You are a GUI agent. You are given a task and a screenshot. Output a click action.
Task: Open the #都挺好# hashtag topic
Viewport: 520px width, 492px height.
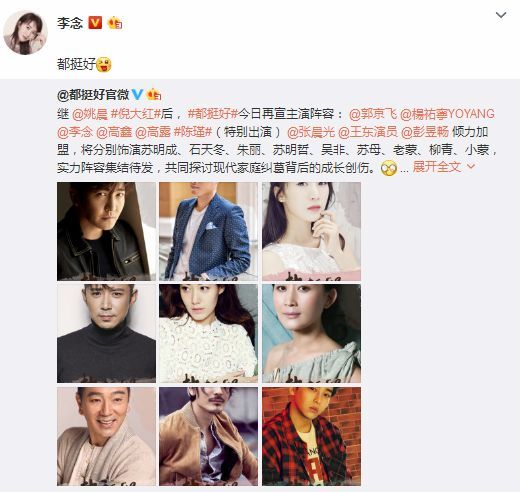pos(212,114)
